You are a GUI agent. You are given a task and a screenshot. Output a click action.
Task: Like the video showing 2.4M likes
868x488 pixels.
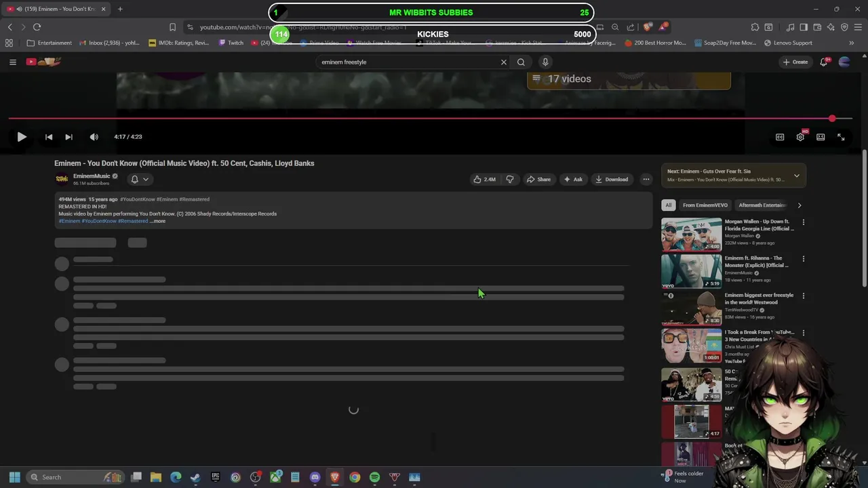click(484, 180)
